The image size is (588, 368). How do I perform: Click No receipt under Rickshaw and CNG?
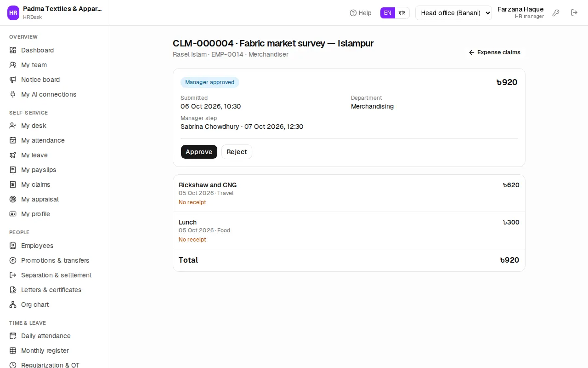tap(192, 202)
